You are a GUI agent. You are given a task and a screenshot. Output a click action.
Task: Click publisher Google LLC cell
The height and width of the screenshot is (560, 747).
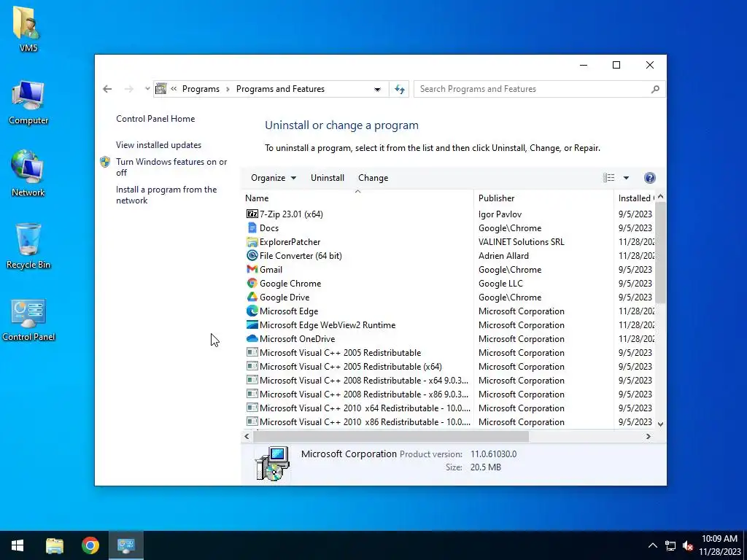coord(500,284)
